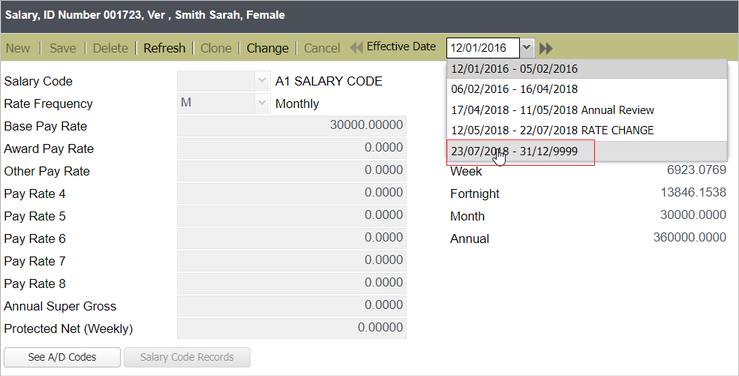The image size is (739, 376).
Task: Click the Annual label in the rate summary
Action: (469, 239)
